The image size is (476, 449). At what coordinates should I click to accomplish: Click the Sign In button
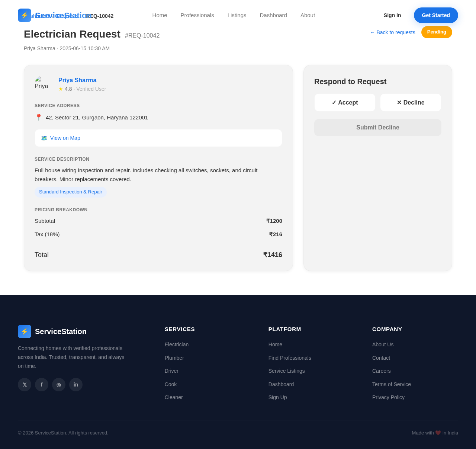pos(392,15)
